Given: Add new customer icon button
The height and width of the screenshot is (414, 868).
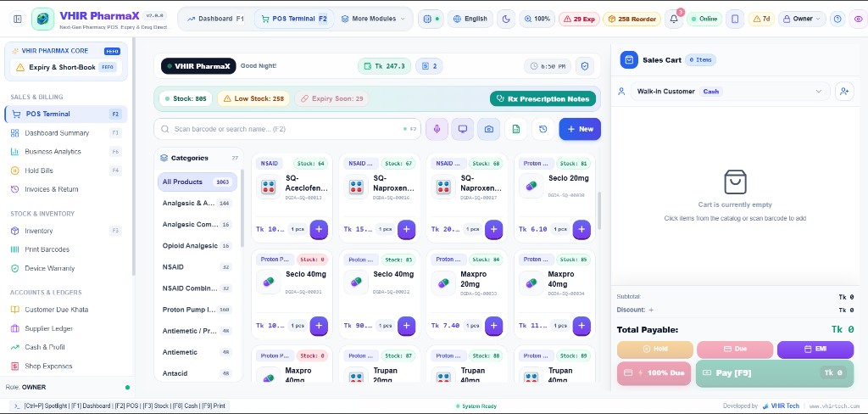Looking at the screenshot, I should 844,92.
